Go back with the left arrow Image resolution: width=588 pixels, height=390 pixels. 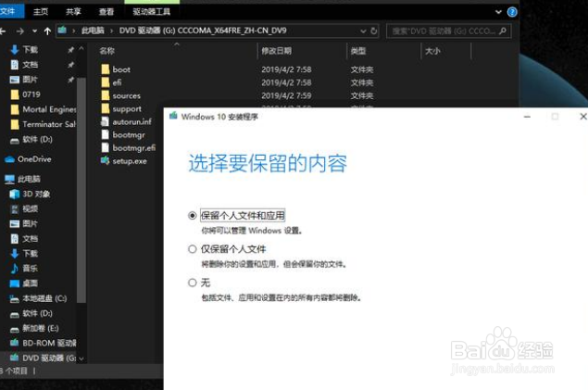click(x=3, y=31)
